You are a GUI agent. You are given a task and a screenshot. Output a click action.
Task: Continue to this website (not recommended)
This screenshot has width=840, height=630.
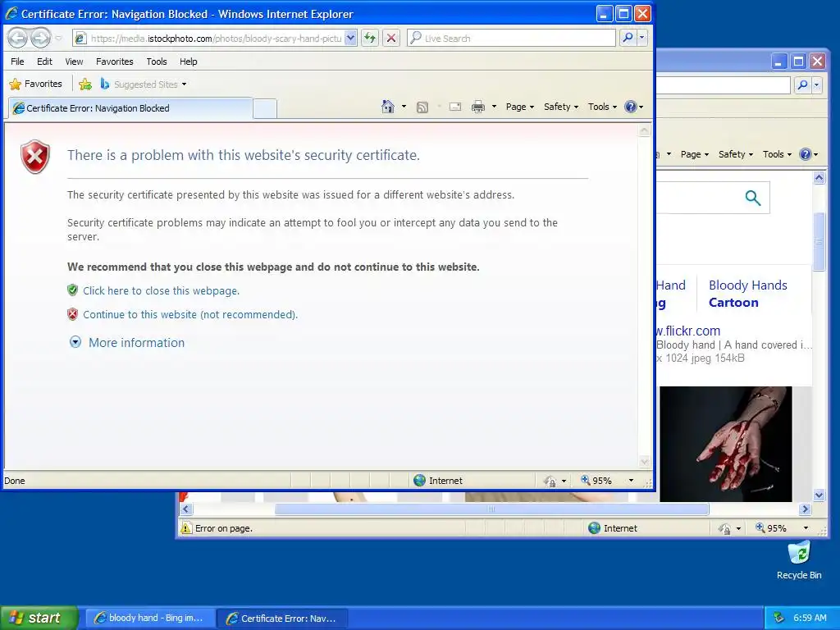point(190,314)
